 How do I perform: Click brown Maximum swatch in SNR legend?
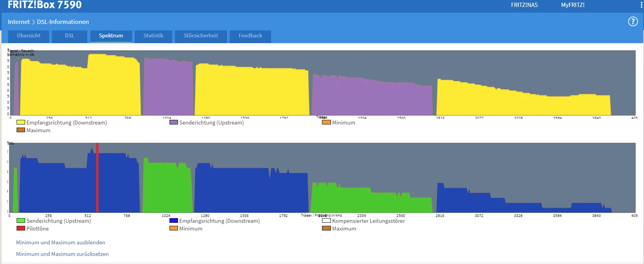click(x=21, y=130)
